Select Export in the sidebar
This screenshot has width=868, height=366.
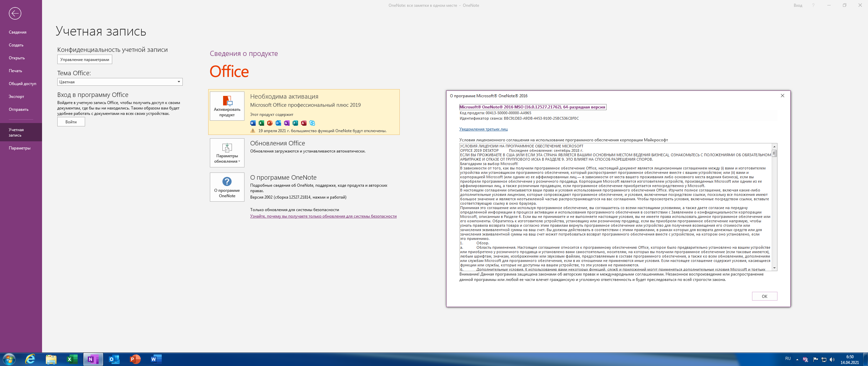pyautogui.click(x=21, y=97)
